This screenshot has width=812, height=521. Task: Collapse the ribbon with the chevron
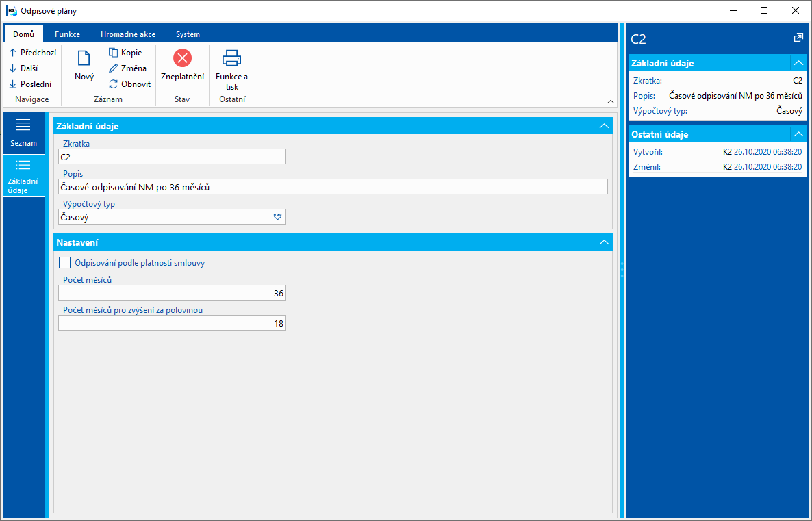[x=611, y=101]
